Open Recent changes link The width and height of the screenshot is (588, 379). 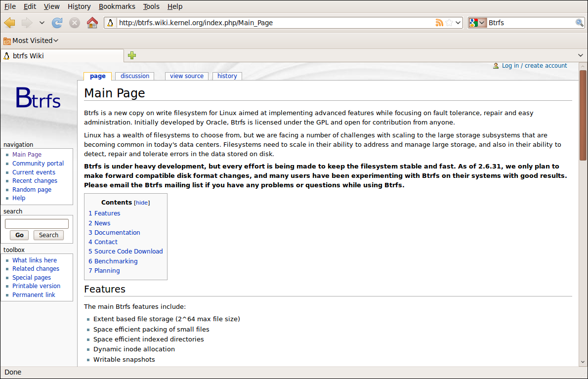35,181
